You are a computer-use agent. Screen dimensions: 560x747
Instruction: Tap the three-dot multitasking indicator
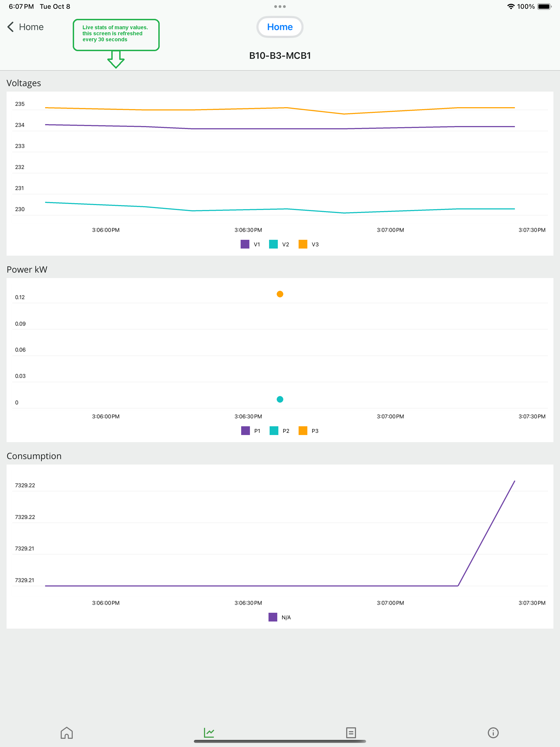pyautogui.click(x=280, y=6)
